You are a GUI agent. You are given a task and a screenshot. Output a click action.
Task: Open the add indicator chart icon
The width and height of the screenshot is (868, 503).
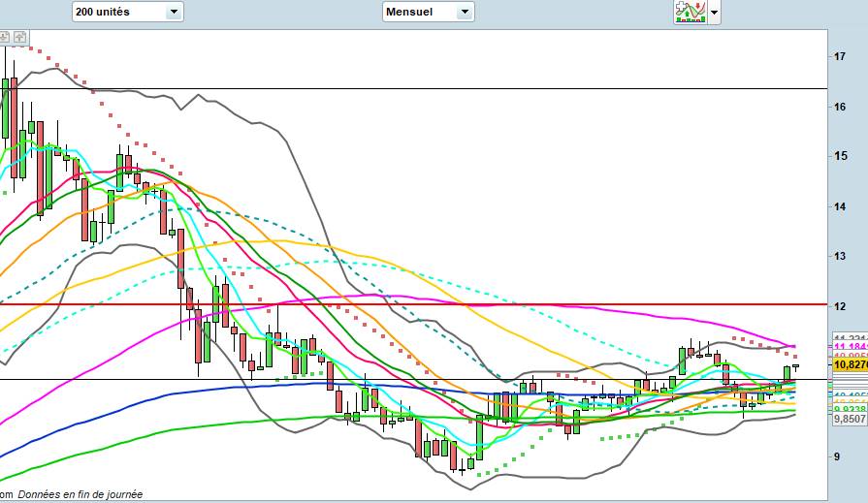pyautogui.click(x=690, y=12)
